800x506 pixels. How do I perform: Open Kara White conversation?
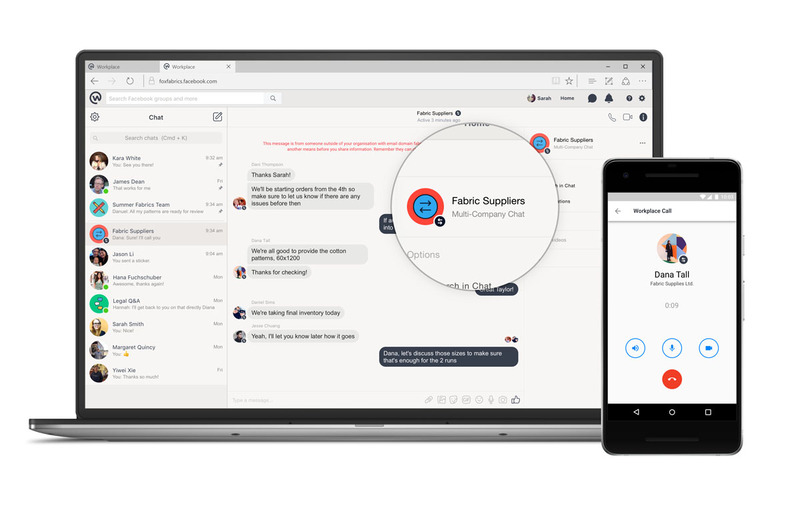(x=156, y=161)
